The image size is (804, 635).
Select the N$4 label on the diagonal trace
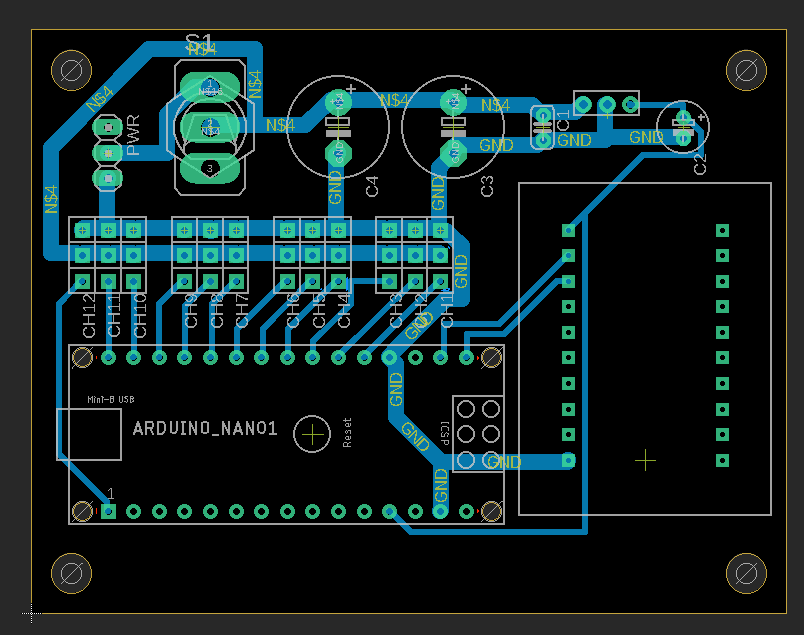(x=99, y=99)
